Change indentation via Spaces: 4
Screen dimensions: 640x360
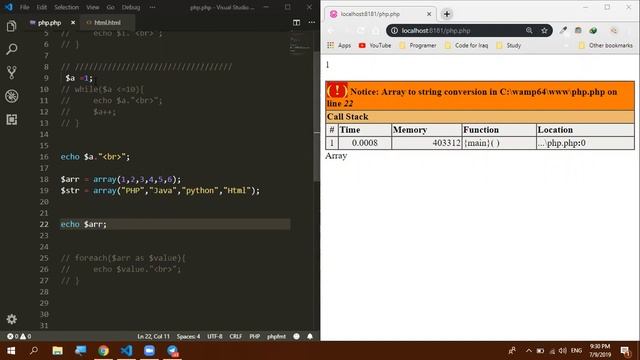188,336
